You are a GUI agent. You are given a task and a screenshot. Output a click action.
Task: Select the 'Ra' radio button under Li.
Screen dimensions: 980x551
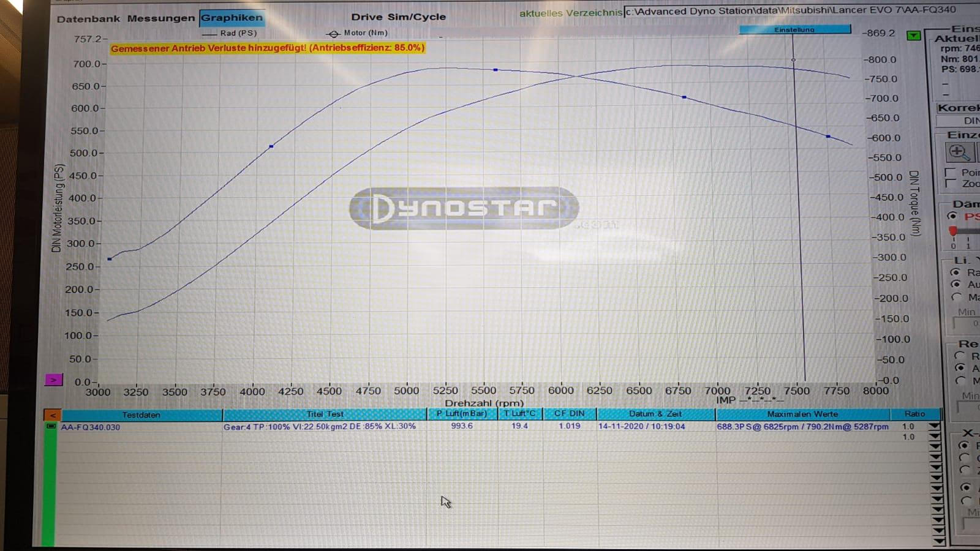(x=956, y=272)
